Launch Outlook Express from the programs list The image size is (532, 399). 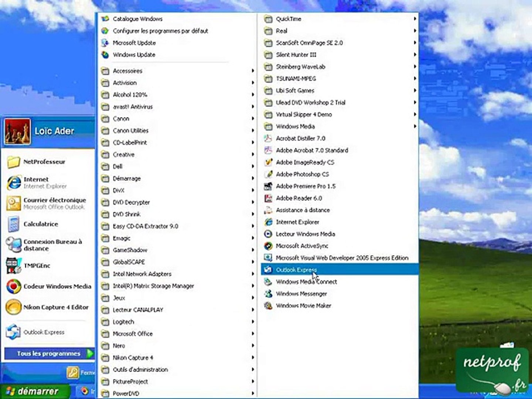coord(340,270)
